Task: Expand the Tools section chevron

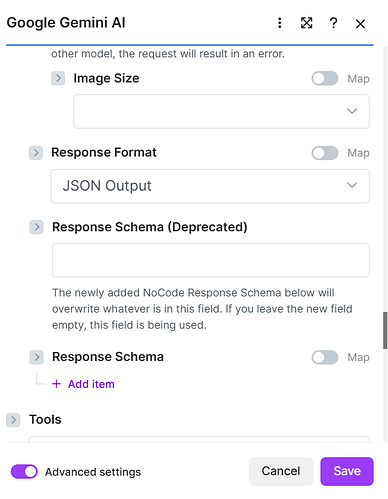Action: pyautogui.click(x=13, y=420)
